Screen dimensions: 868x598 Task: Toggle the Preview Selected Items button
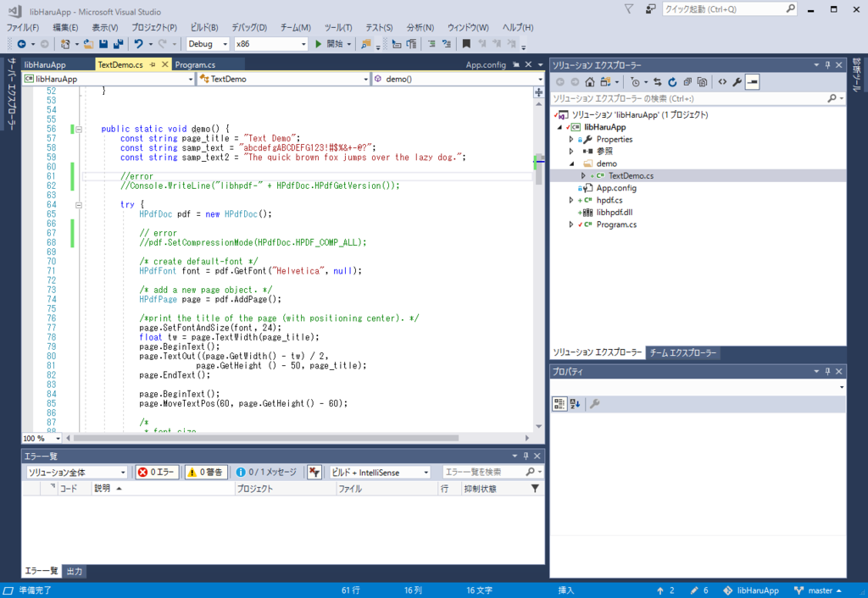pos(753,82)
